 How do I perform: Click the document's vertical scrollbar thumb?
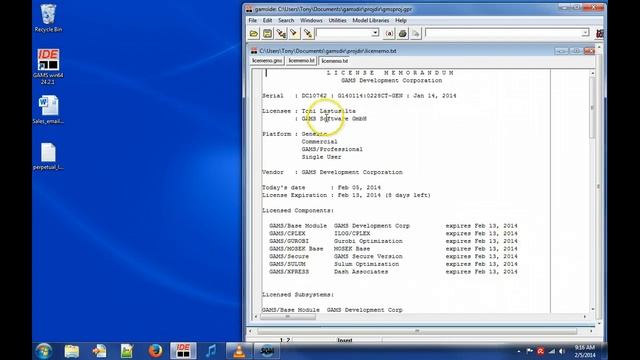pyautogui.click(x=592, y=108)
